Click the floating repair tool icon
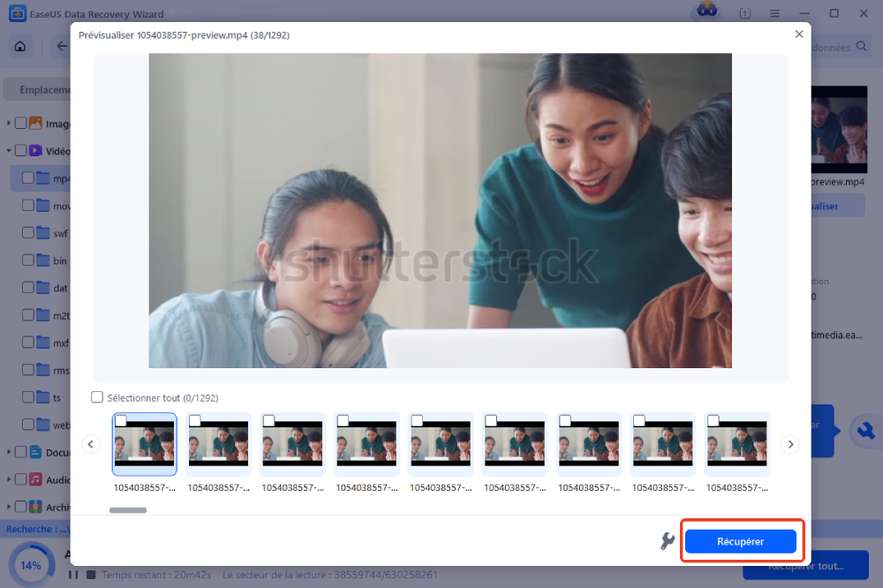This screenshot has height=588, width=883. tap(865, 432)
